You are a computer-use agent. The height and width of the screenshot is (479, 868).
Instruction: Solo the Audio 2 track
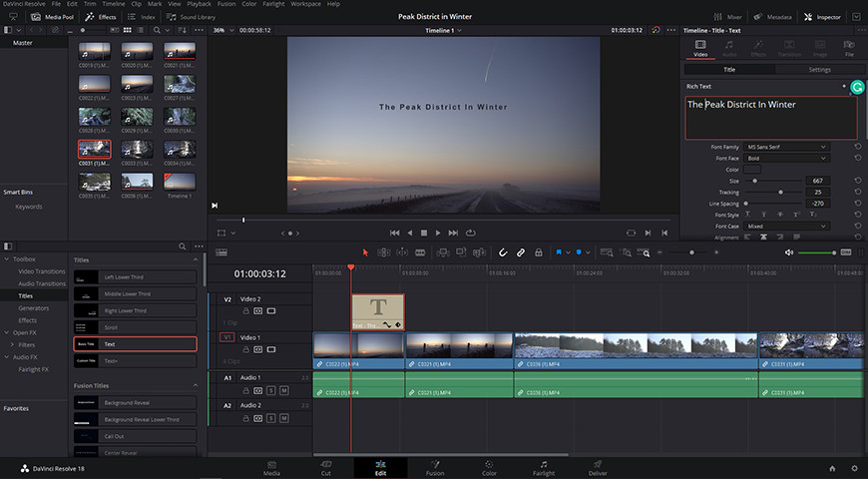point(271,418)
